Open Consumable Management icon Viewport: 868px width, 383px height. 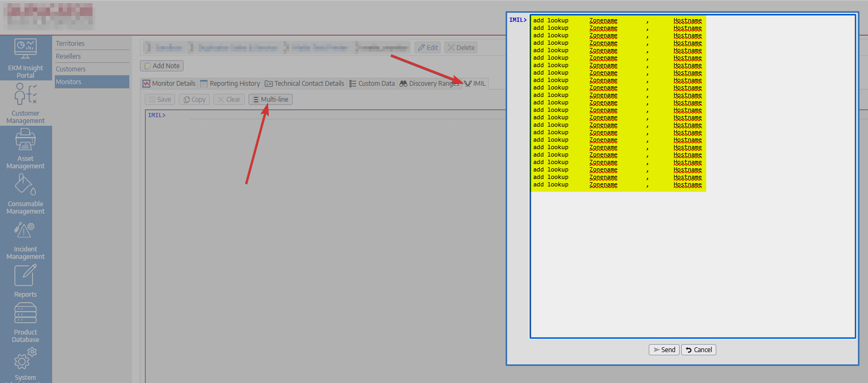click(x=26, y=185)
